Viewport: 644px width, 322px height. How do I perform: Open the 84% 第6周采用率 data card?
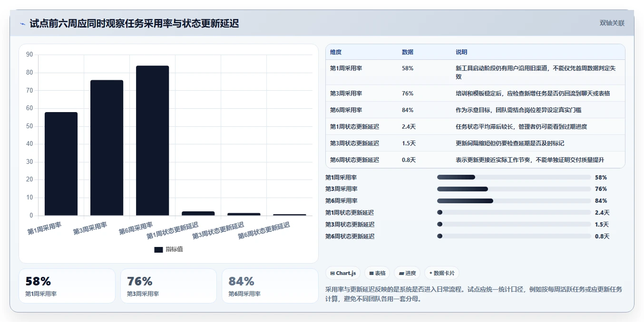(270, 286)
